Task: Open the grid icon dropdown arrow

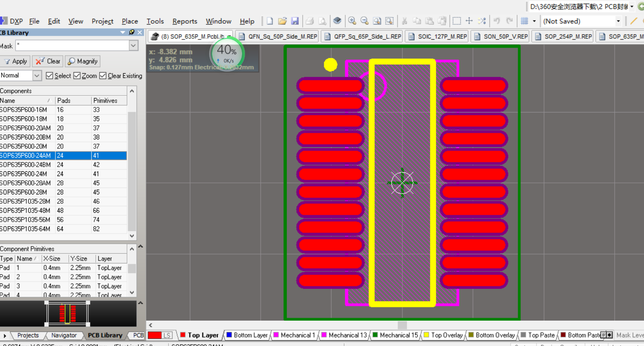Action: [534, 21]
